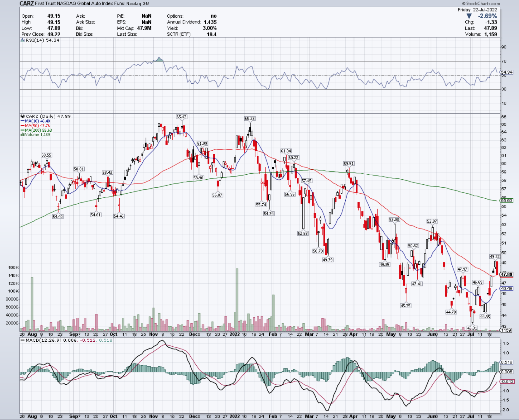Click the 53.08 May price label

[x=394, y=219]
